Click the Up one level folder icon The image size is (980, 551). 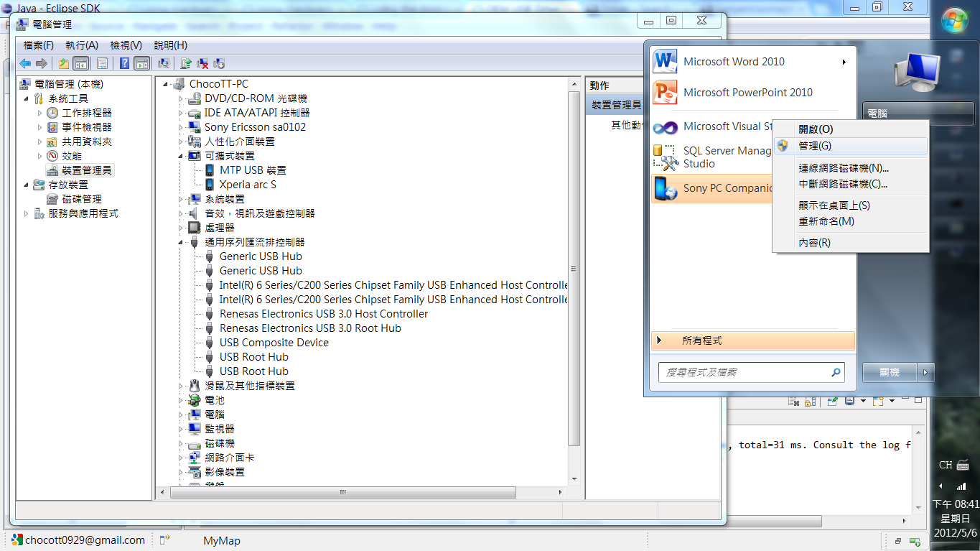(x=64, y=63)
